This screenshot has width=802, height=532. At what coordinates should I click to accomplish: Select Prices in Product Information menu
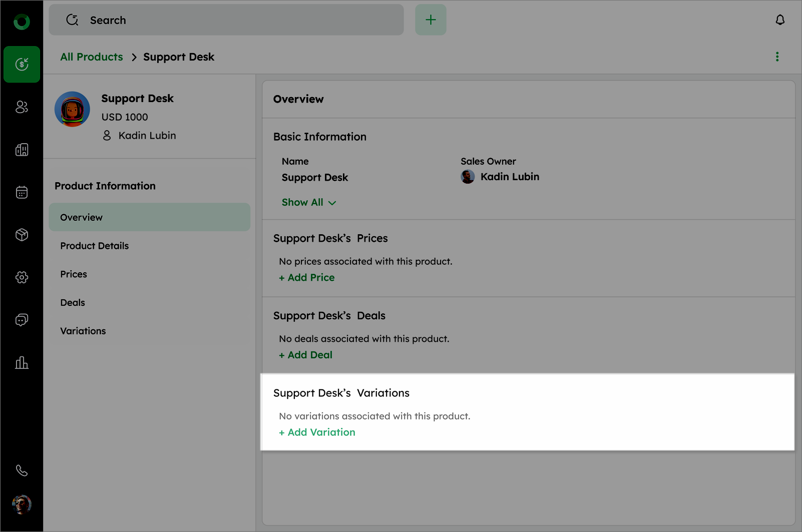tap(74, 274)
